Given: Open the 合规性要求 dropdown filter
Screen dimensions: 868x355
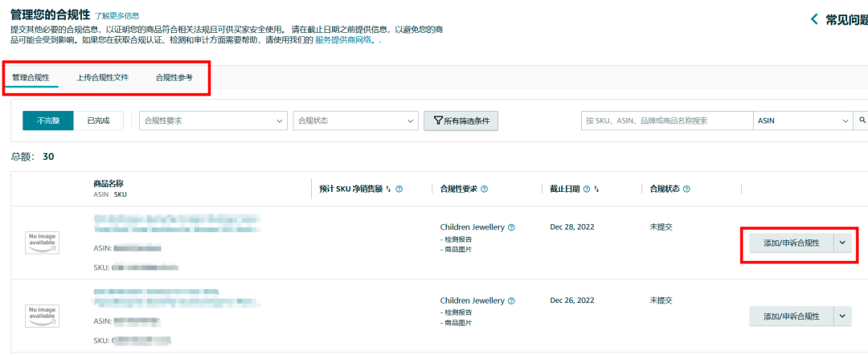Looking at the screenshot, I should click(213, 120).
